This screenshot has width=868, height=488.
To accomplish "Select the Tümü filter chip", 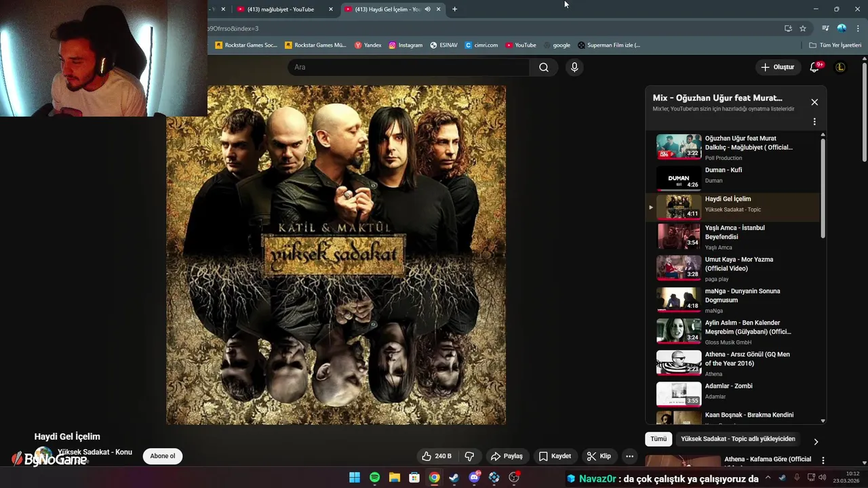I will click(x=658, y=439).
